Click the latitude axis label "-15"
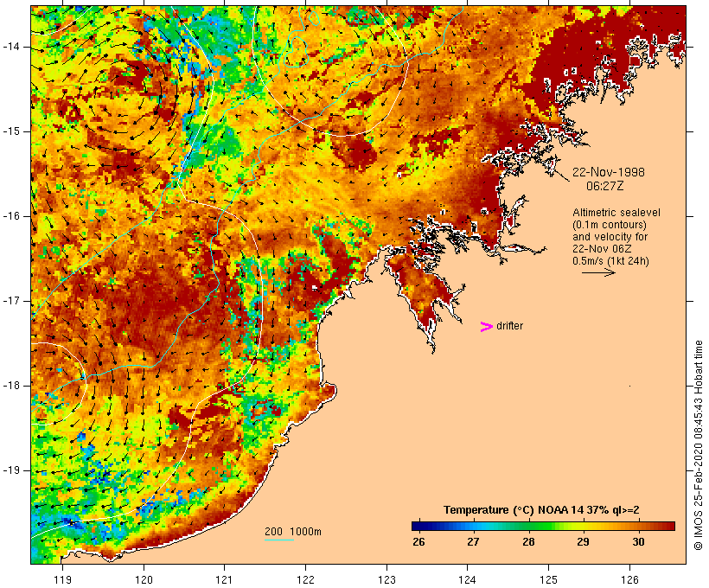Screen dimensions: 709x588 click(11, 131)
